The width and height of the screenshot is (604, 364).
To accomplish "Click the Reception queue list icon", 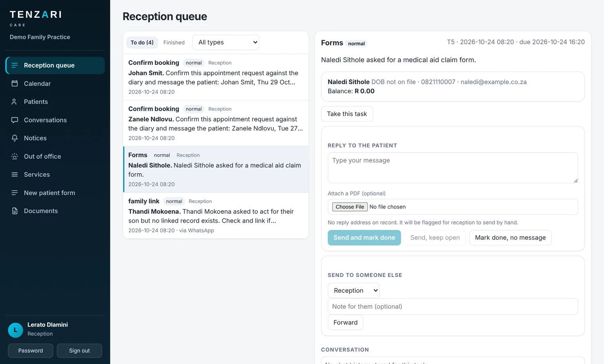I will [x=14, y=65].
